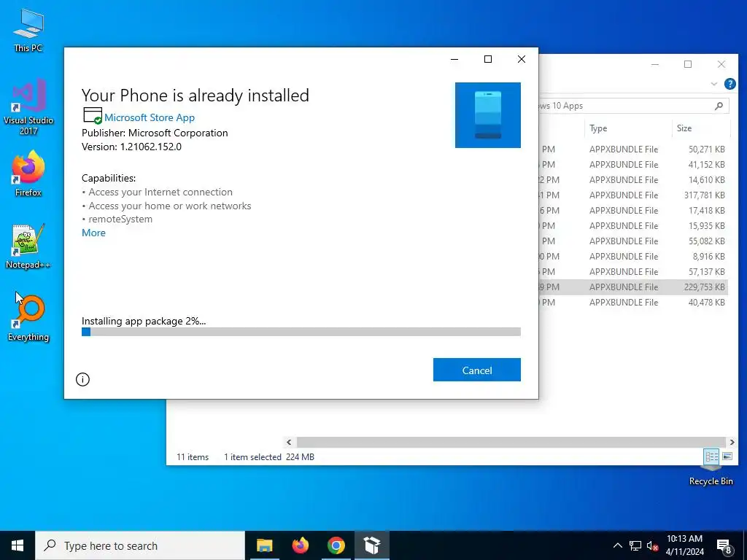Click Explorer horizontal scrollbar right arrow
This screenshot has height=560, width=747.
coord(732,442)
